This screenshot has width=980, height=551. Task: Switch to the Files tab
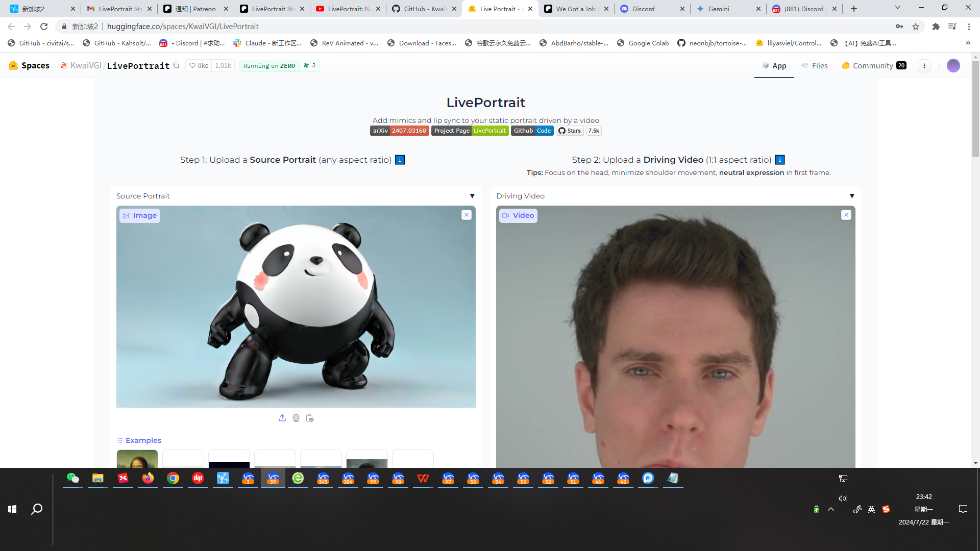coord(815,65)
